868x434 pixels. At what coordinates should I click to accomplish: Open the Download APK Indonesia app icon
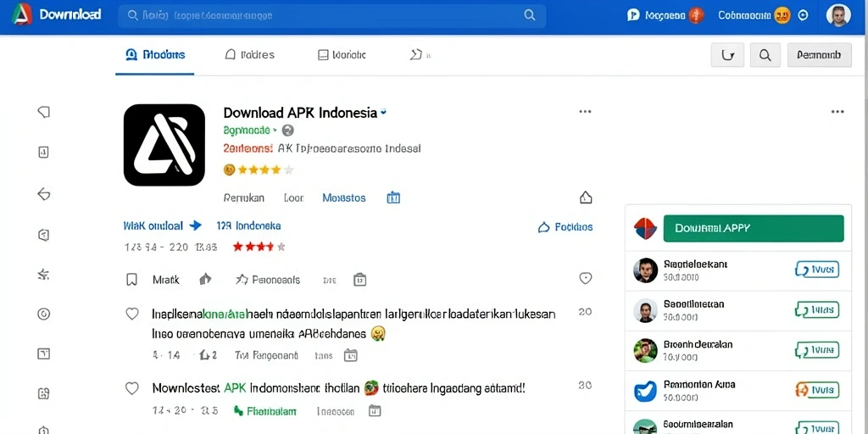click(x=164, y=145)
